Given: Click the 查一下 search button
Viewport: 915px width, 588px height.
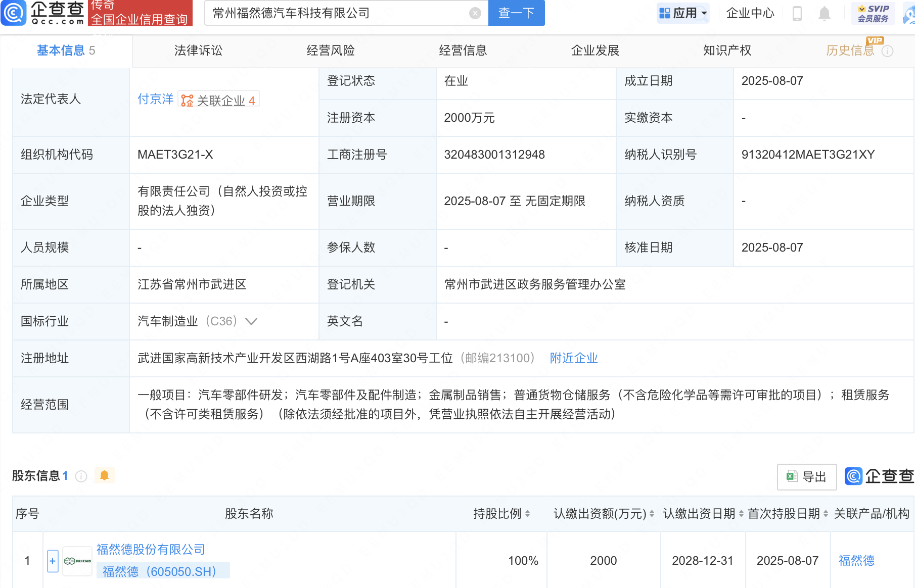Looking at the screenshot, I should coord(516,13).
